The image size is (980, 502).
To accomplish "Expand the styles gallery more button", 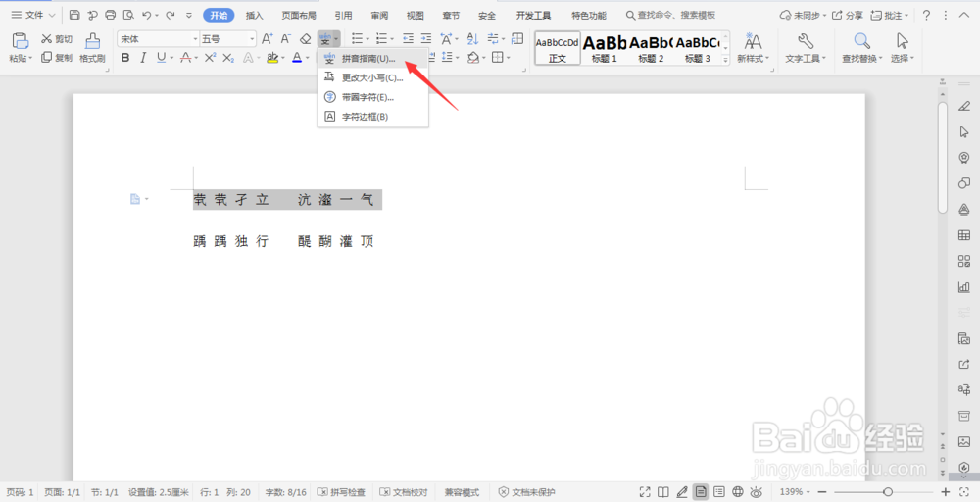I will click(725, 61).
